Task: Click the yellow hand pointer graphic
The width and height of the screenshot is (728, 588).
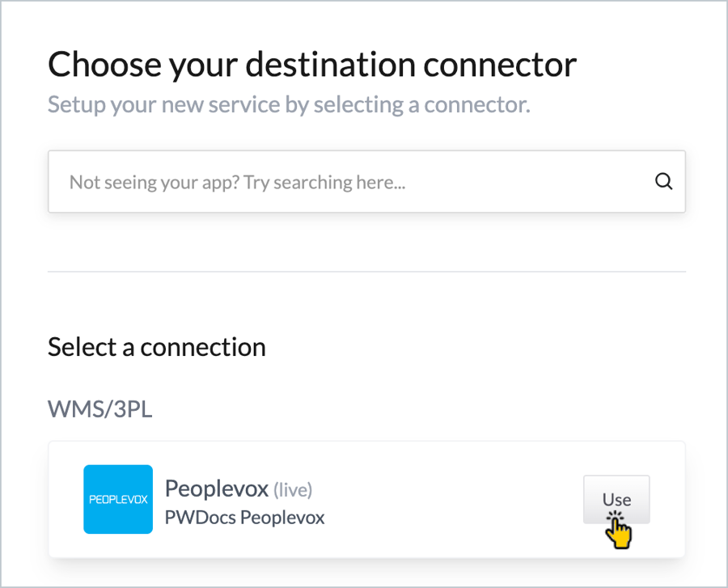Action: [619, 531]
